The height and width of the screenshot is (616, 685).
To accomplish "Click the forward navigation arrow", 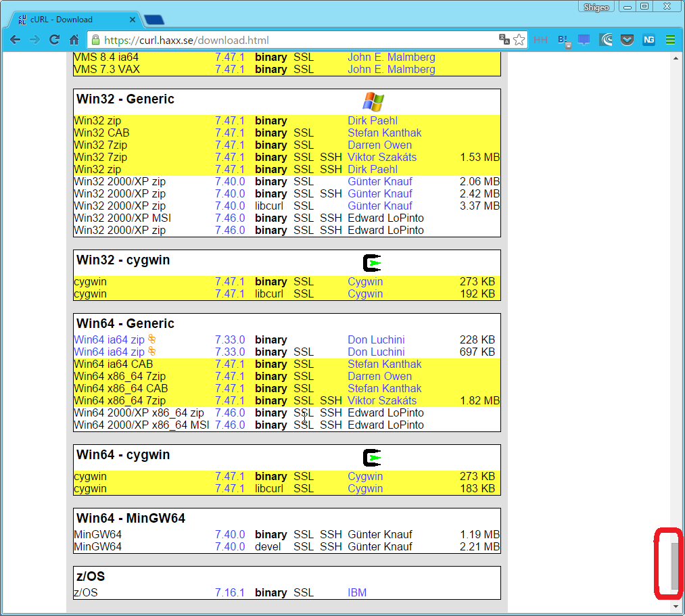I will click(x=34, y=40).
